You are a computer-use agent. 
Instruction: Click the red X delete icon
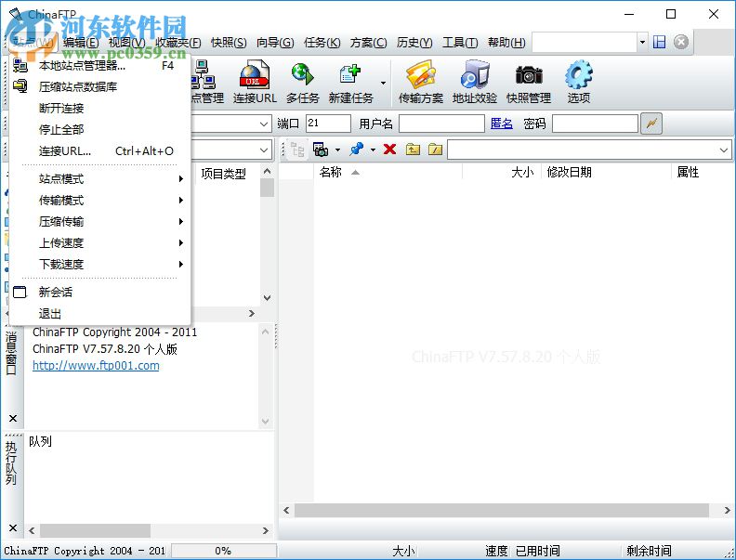pos(389,150)
